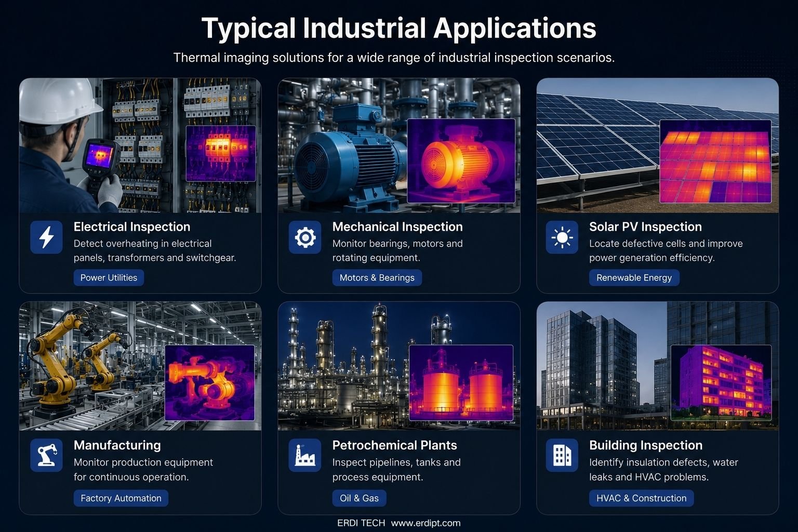
Task: Open the petrochemical refinery night photo
Action: tap(399, 366)
